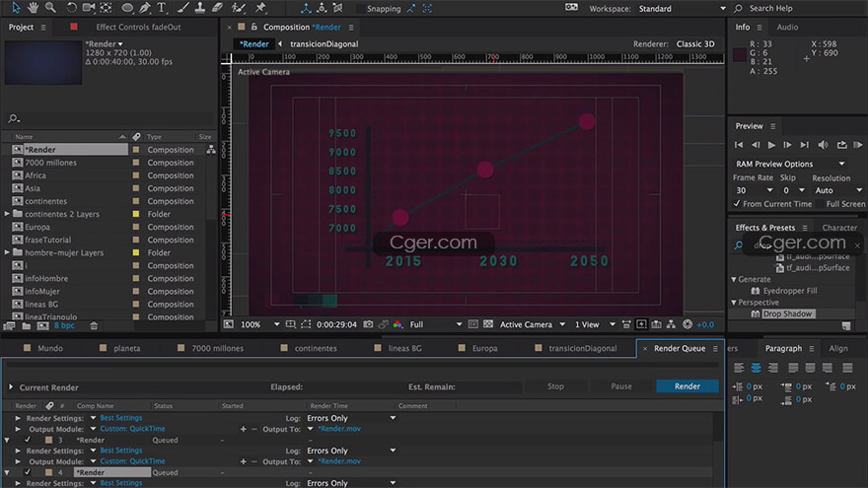Open current time 0:00:29:04 display
The image size is (868, 488).
(336, 324)
